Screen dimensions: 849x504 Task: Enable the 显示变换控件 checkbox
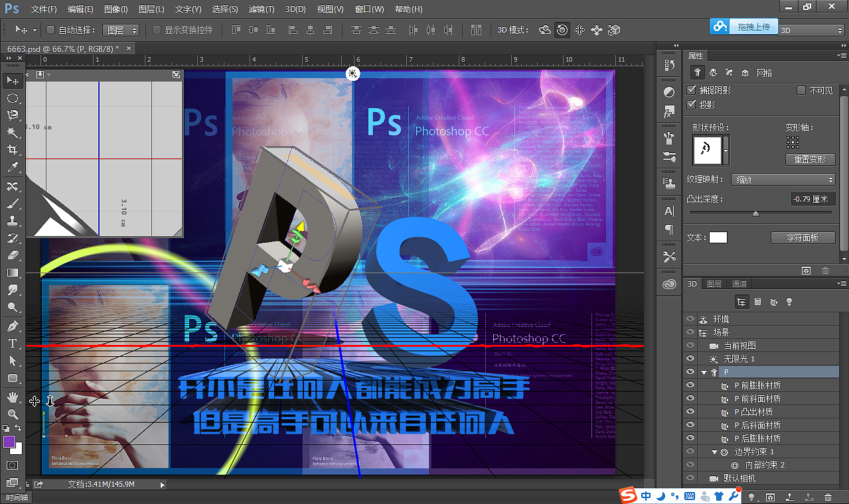[x=157, y=30]
